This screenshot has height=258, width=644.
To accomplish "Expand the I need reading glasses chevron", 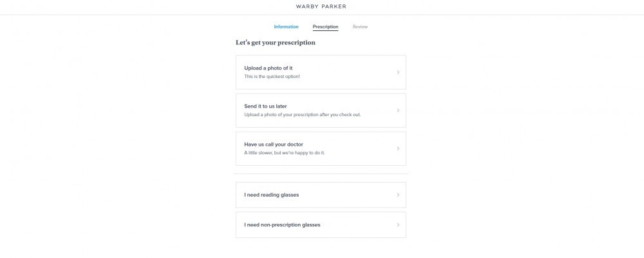I will click(x=398, y=195).
